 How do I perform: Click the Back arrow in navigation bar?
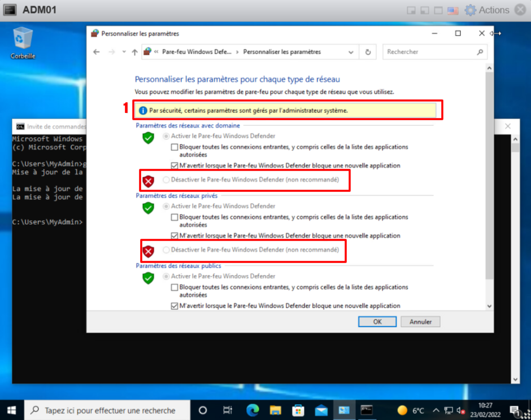click(x=97, y=52)
